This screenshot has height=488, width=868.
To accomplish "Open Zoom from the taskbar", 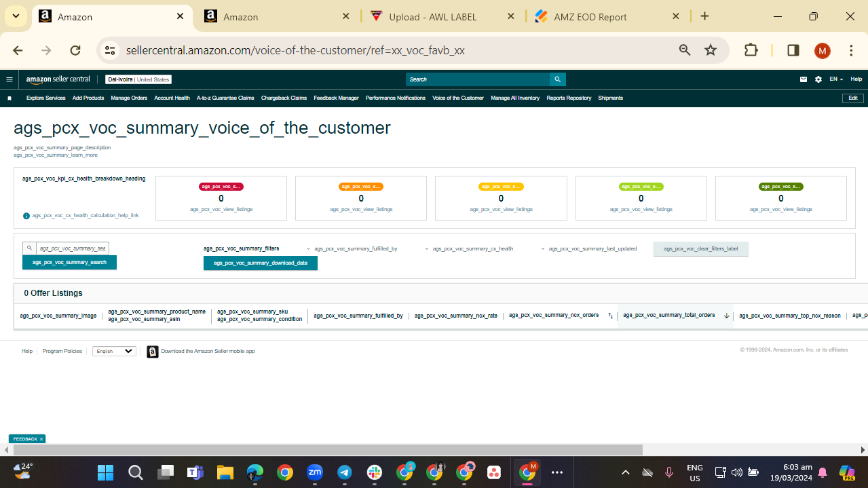I will pos(315,472).
